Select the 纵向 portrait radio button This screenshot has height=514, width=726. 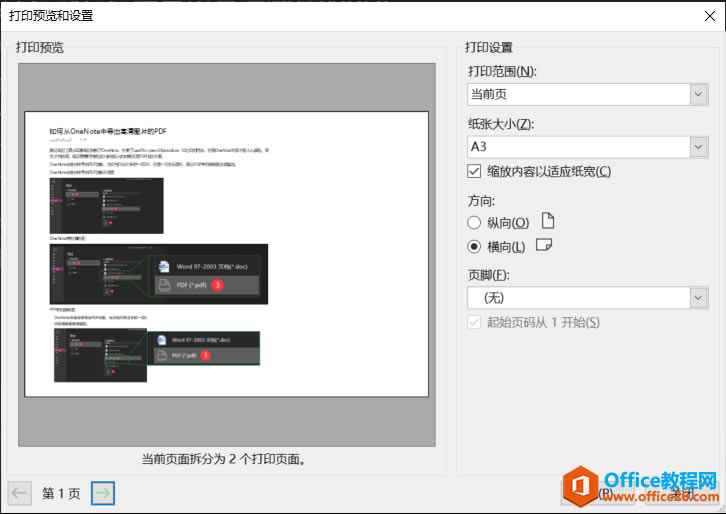(474, 223)
